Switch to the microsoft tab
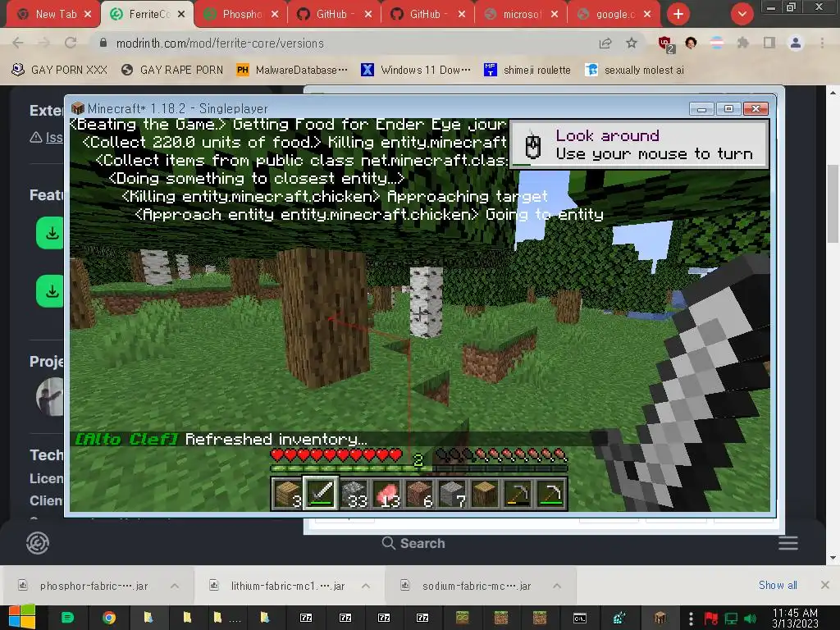 point(523,14)
